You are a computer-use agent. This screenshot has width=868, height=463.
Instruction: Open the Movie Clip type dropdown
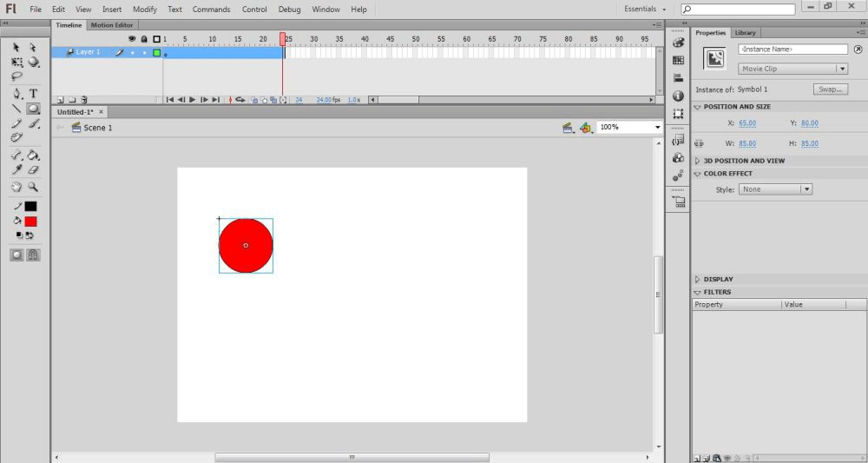792,69
